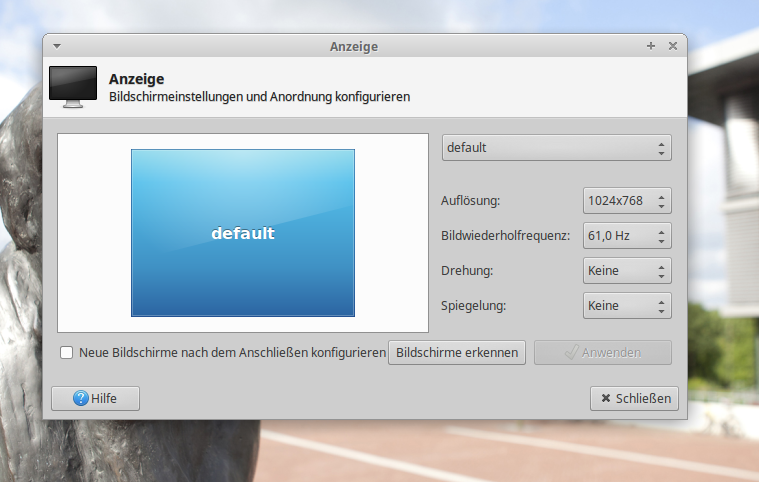The width and height of the screenshot is (759, 482).
Task: Open the window menu arrow in title bar
Action: tap(57, 46)
